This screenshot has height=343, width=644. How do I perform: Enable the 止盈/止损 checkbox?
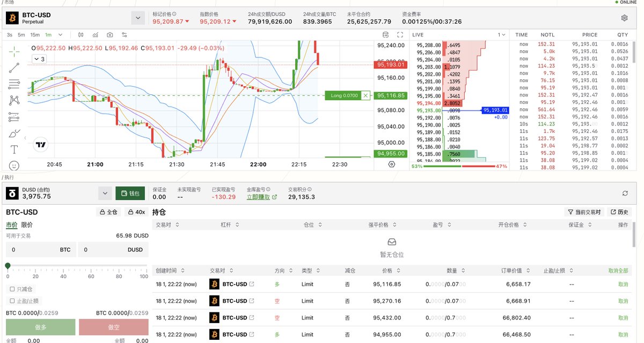(x=12, y=301)
